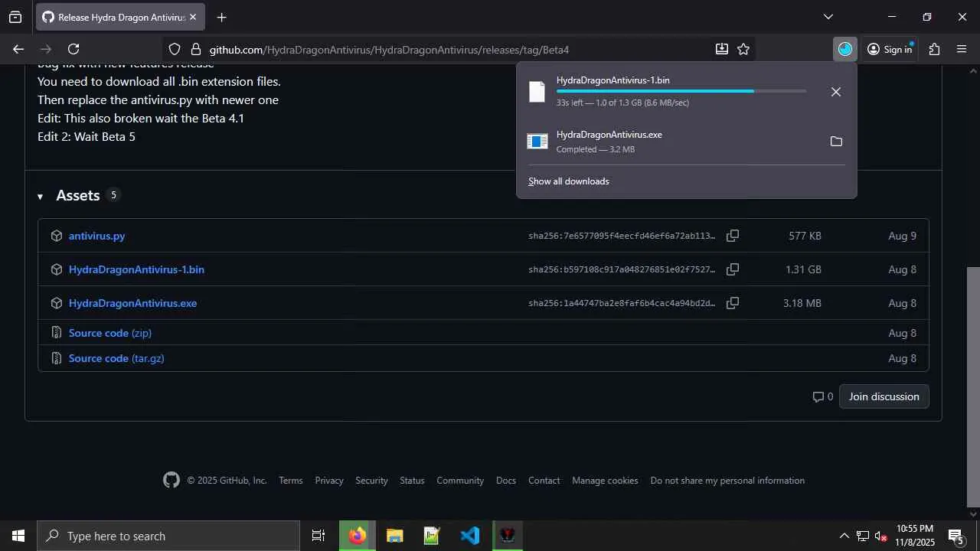Open the Sign in account button

point(890,49)
